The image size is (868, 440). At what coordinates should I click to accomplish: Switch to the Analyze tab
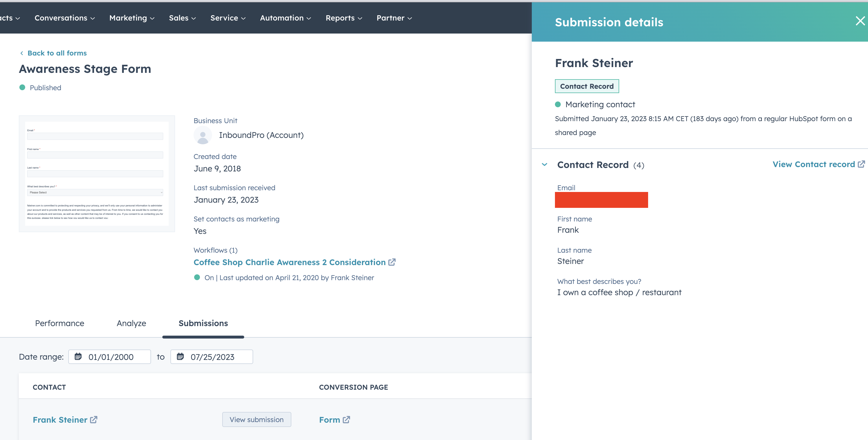tap(131, 323)
